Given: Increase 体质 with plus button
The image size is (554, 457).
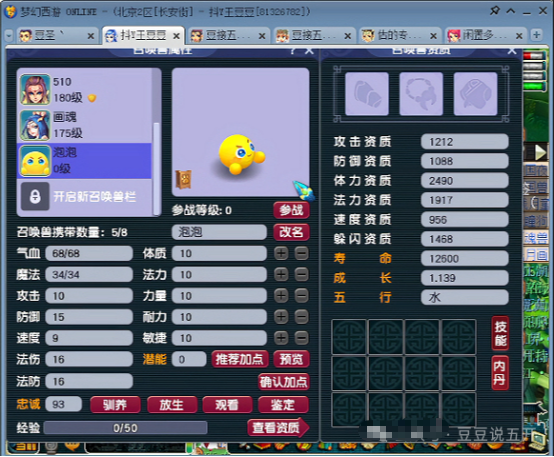Looking at the screenshot, I should tap(281, 253).
